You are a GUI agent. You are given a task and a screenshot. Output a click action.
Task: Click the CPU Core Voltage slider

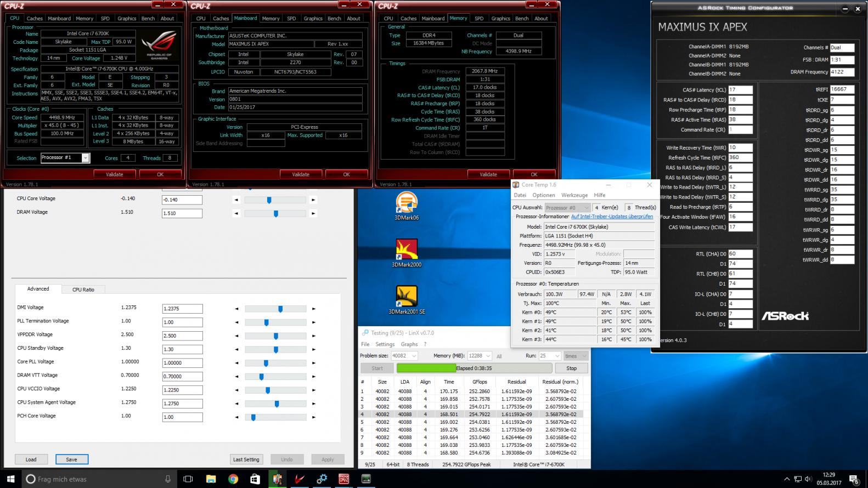click(x=275, y=200)
